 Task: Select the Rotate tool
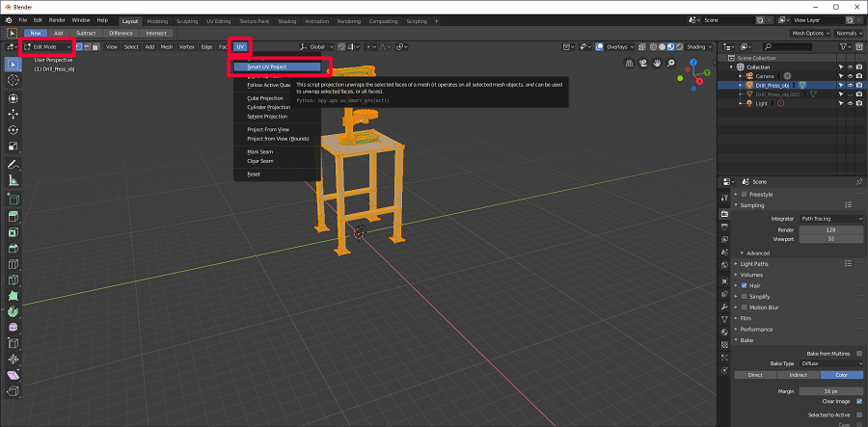pyautogui.click(x=14, y=130)
